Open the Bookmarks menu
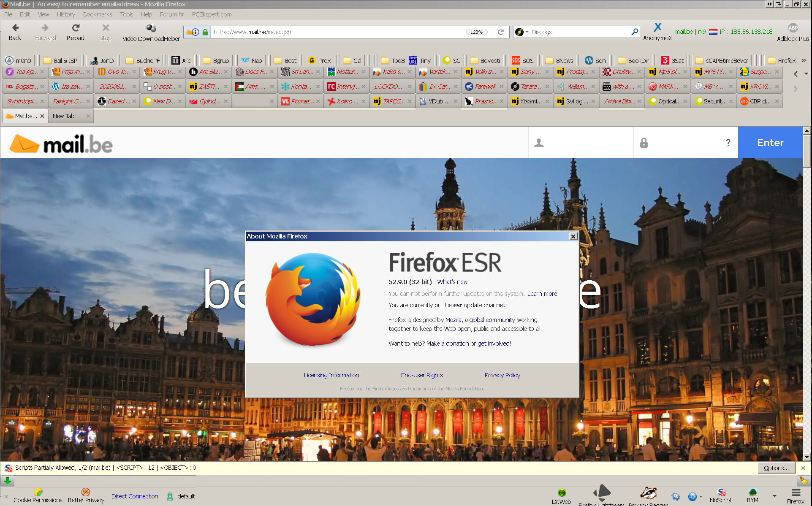 pyautogui.click(x=97, y=14)
